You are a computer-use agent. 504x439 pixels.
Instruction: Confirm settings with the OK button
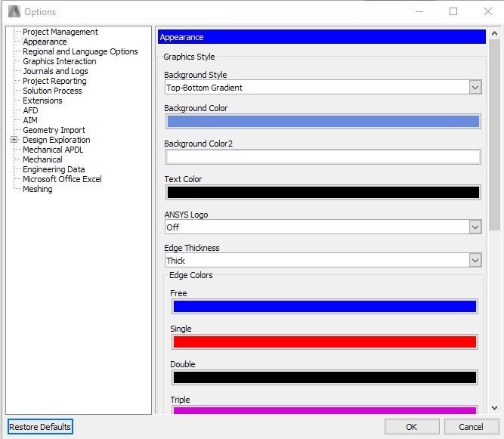(x=412, y=427)
